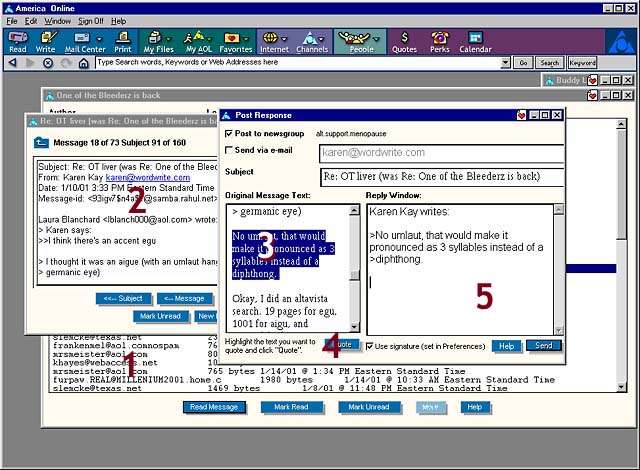Click the Search button in address bar
Screen dimensions: 640x470
coord(549,62)
